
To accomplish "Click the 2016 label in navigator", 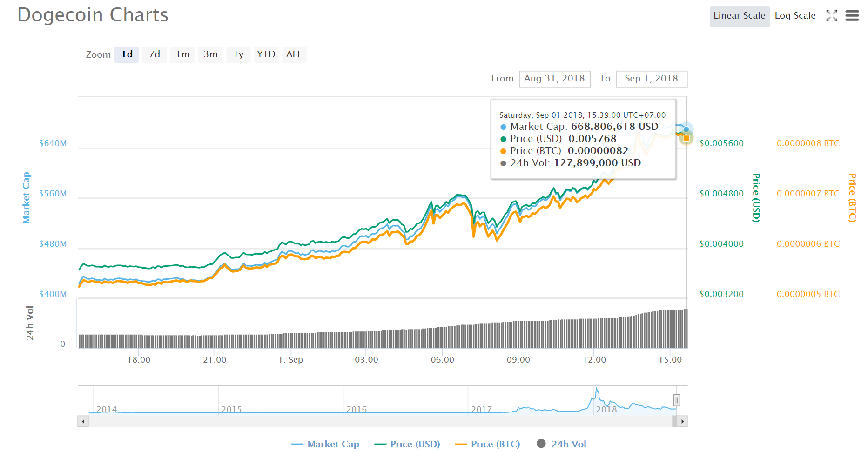I will (x=357, y=410).
